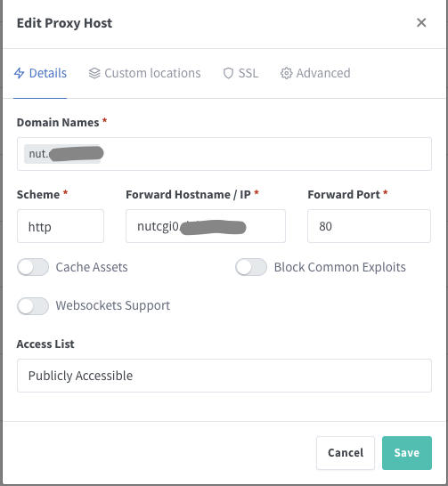Open the Scheme dropdown showing http
Screen dimensions: 448x486
[x=61, y=226]
